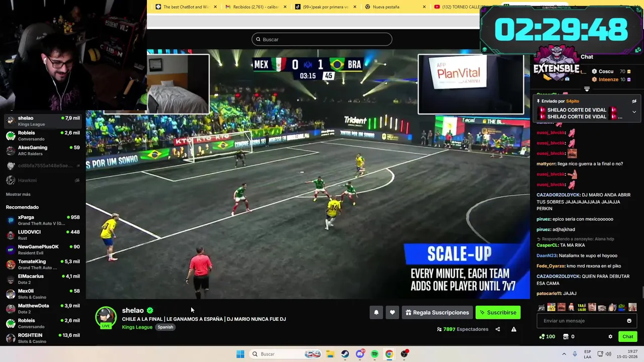
Task: Open MatthewDota recommended channel
Action: point(43,309)
